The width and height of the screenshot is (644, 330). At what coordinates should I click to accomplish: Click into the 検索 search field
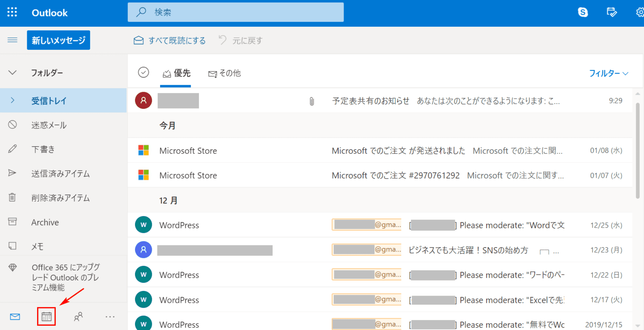click(236, 12)
